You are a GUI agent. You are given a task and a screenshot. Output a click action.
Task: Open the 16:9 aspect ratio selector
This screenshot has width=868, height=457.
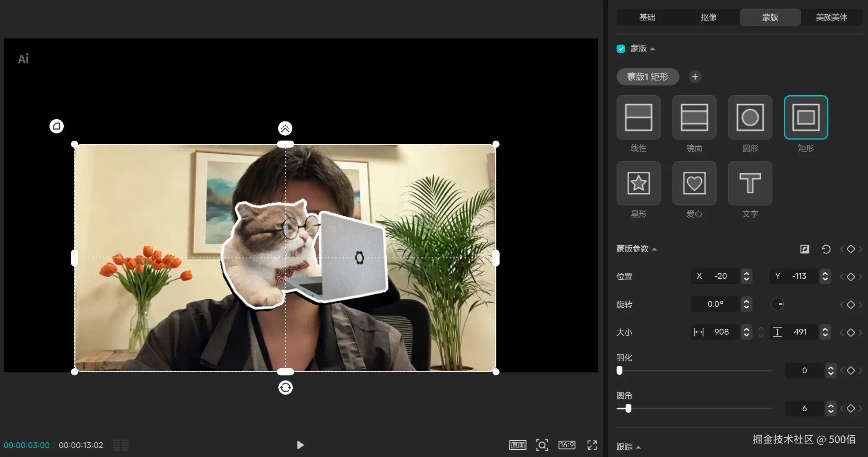[567, 445]
